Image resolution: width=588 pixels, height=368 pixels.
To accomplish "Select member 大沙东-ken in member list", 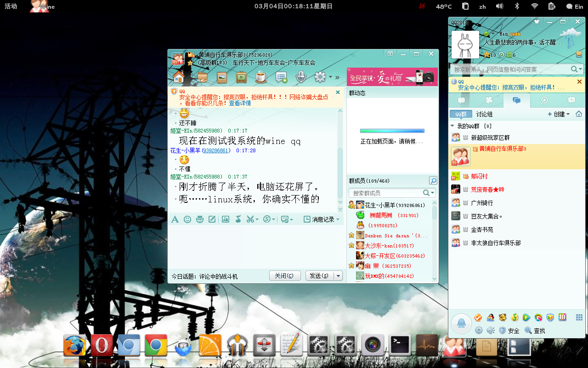I will pyautogui.click(x=390, y=246).
